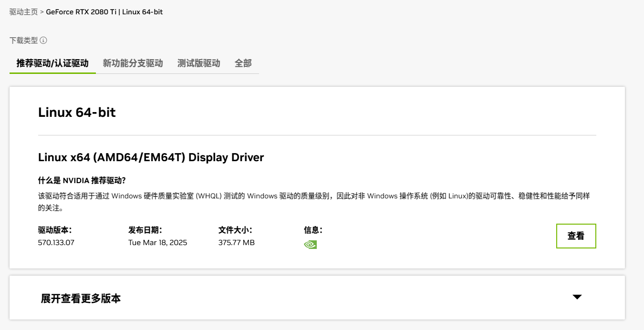Click the 信息 label
This screenshot has height=330, width=644.
tap(313, 230)
